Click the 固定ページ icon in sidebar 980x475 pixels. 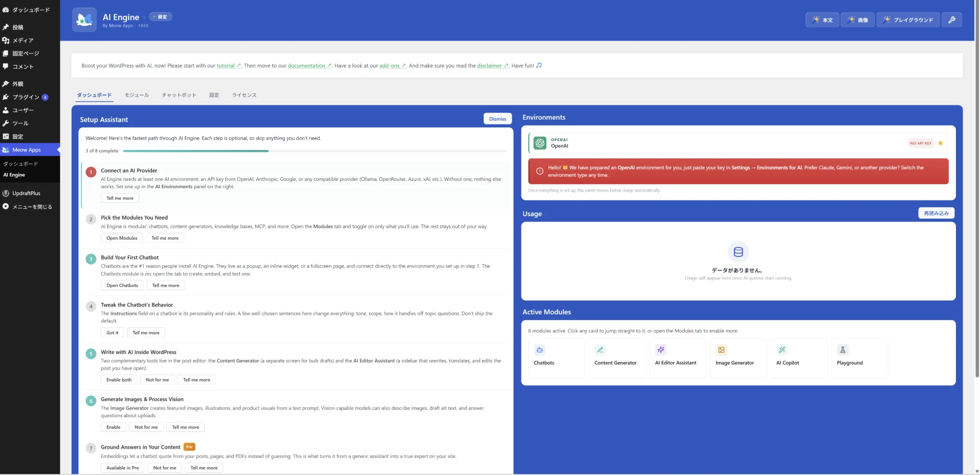6,53
